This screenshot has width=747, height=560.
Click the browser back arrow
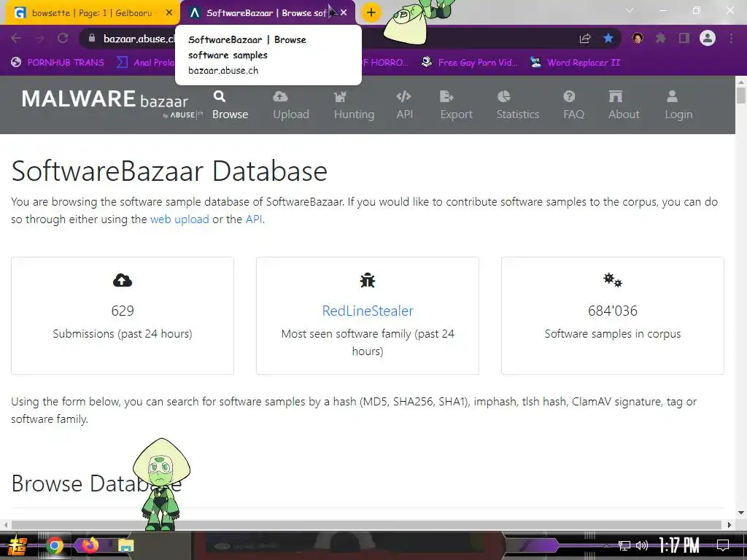coord(16,38)
